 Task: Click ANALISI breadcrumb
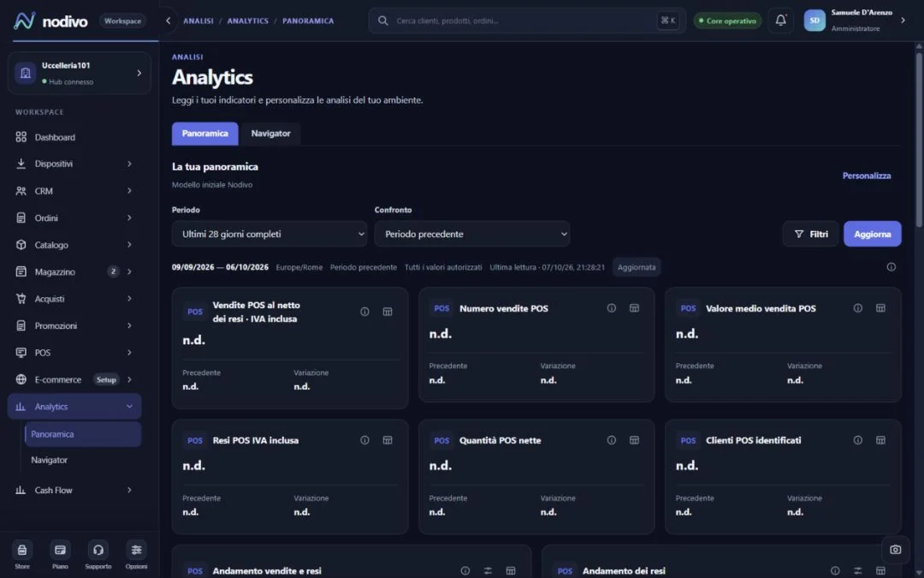[198, 21]
